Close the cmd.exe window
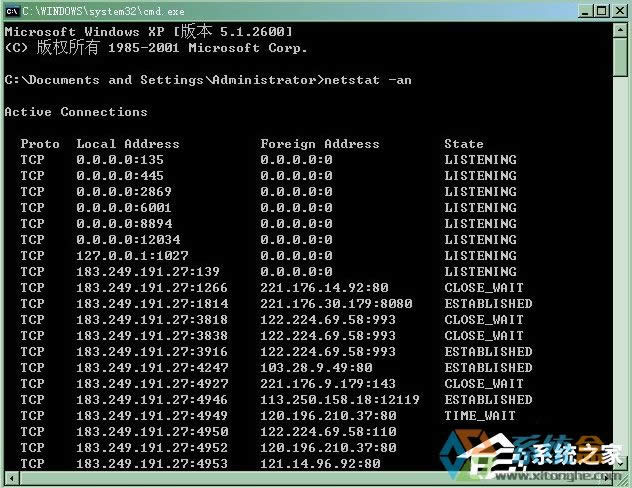This screenshot has height=488, width=632. [620, 11]
